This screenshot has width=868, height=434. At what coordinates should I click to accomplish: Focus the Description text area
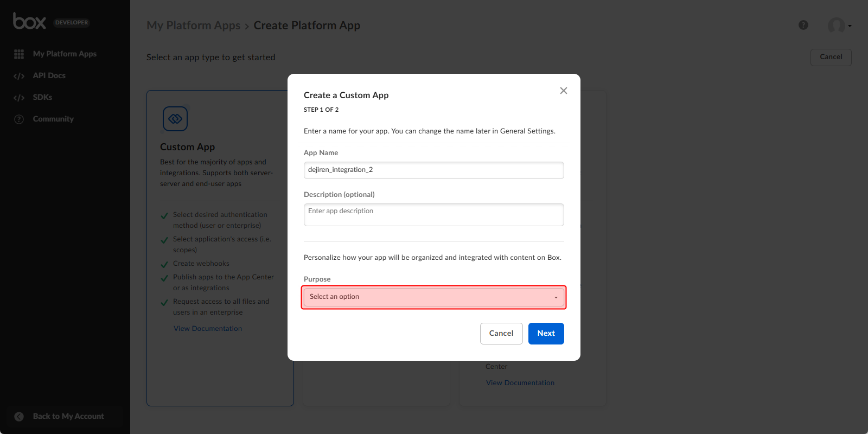coord(434,215)
